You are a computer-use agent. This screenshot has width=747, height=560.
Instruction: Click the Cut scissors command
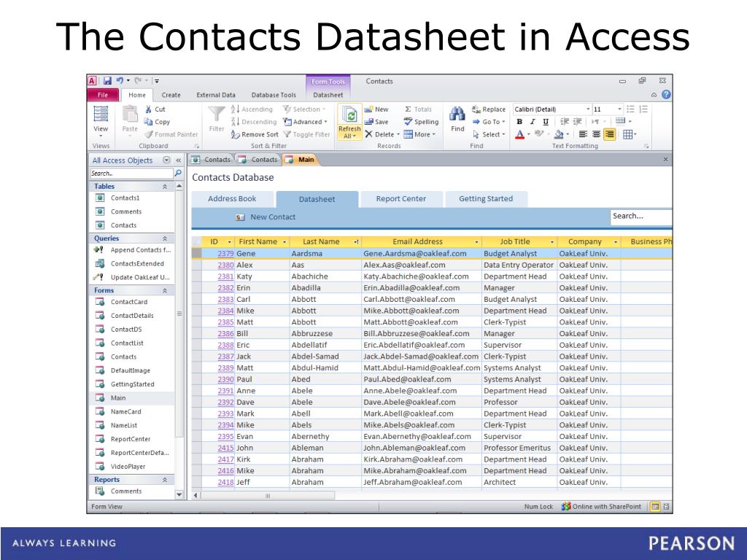coord(155,109)
